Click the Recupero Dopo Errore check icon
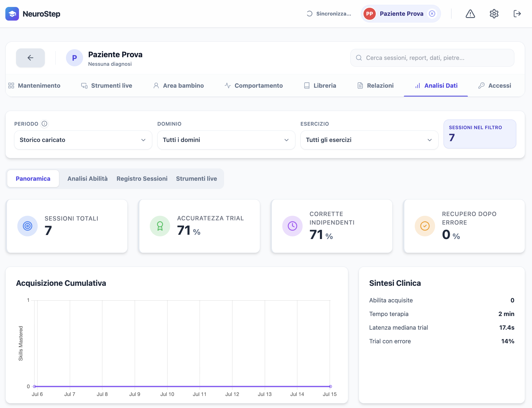This screenshot has width=532, height=408. 425,226
